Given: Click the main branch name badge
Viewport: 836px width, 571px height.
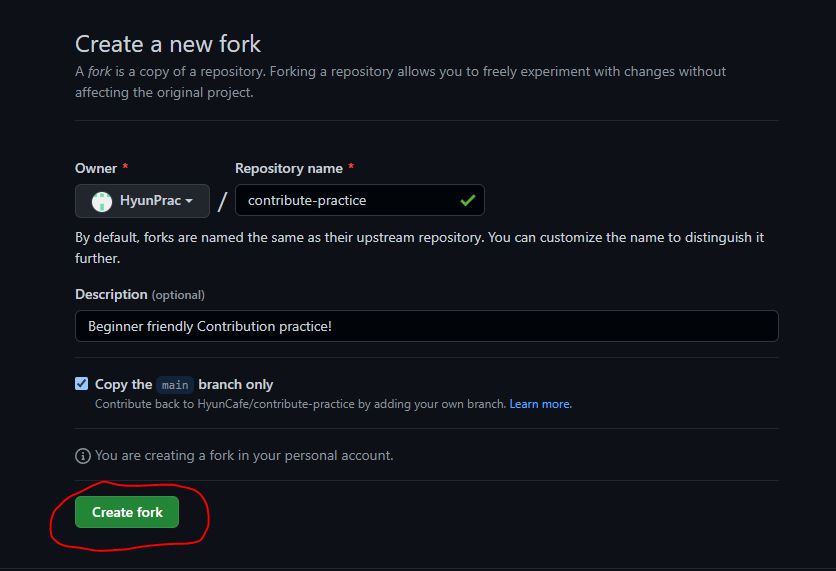Looking at the screenshot, I should pos(175,385).
